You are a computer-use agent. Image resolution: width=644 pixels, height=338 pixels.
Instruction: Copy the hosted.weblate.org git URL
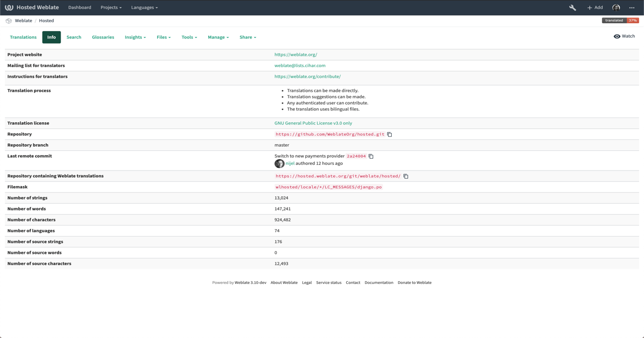(x=406, y=177)
